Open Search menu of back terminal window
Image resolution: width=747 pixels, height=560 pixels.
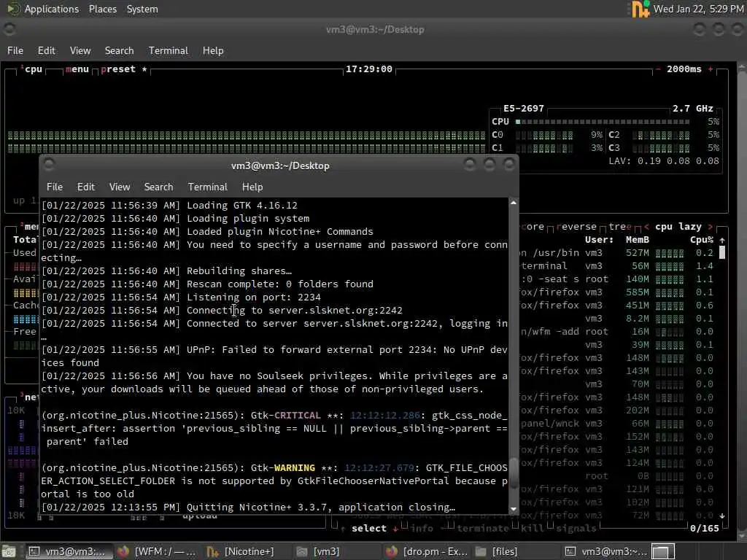coord(119,50)
